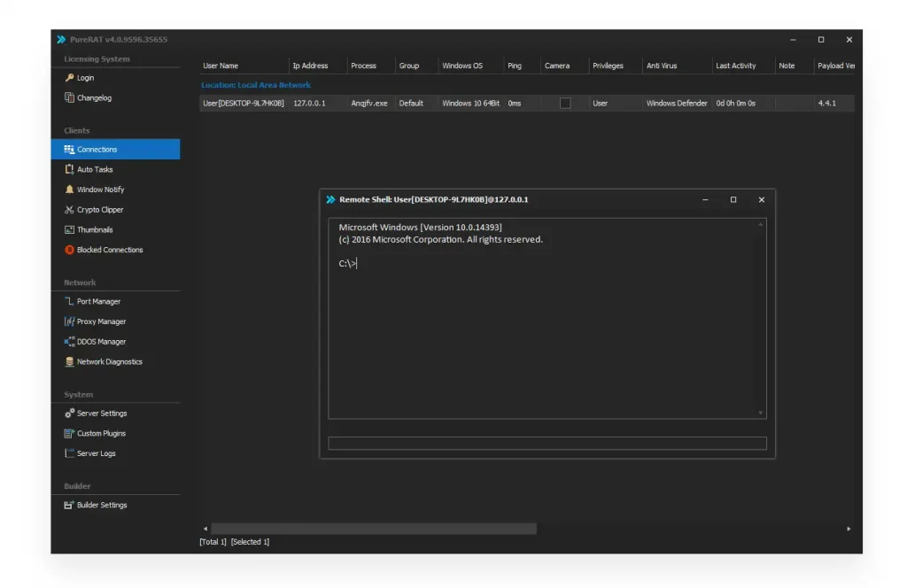The width and height of the screenshot is (907, 588).
Task: Open the Builder Settings menu item
Action: pos(101,505)
